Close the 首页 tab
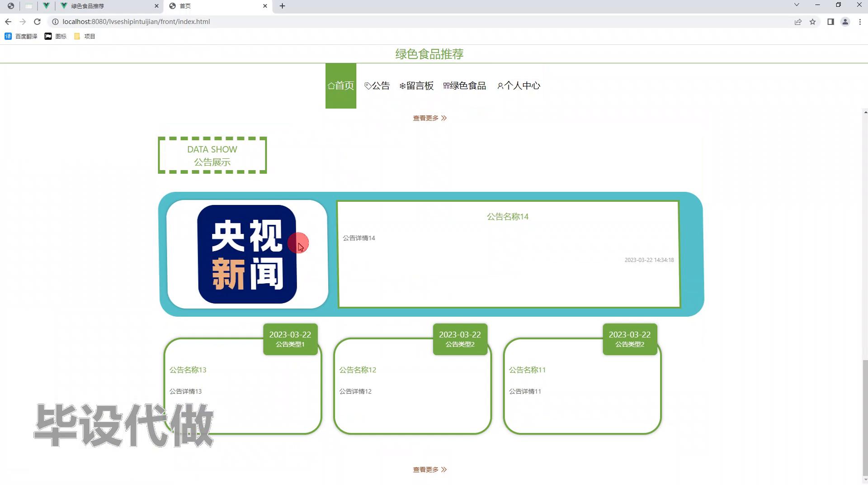The width and height of the screenshot is (868, 485). tap(265, 6)
